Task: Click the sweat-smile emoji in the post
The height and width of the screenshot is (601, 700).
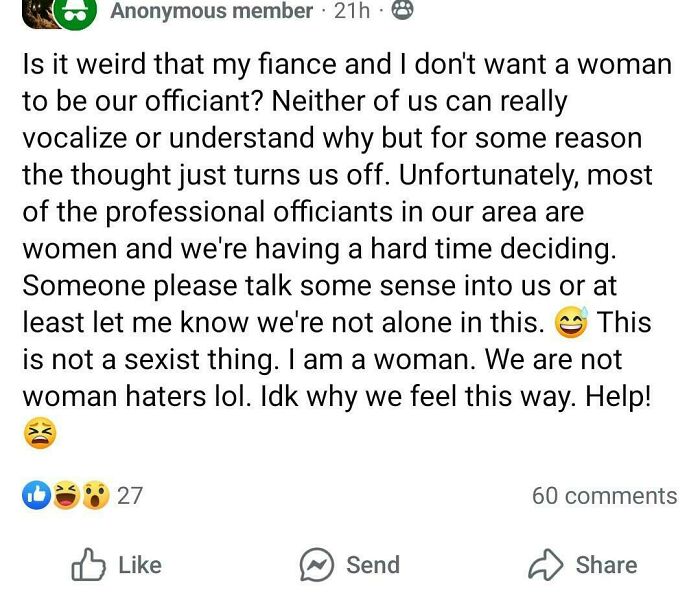Action: tap(571, 323)
